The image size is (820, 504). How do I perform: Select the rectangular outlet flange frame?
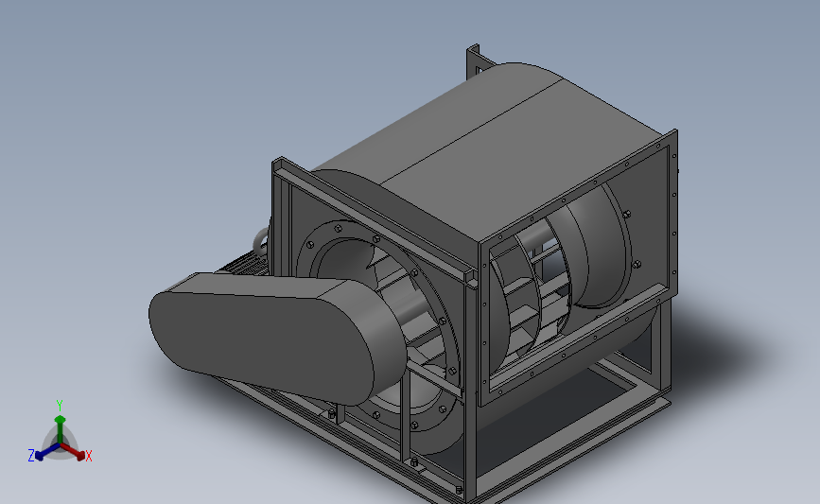point(578,268)
